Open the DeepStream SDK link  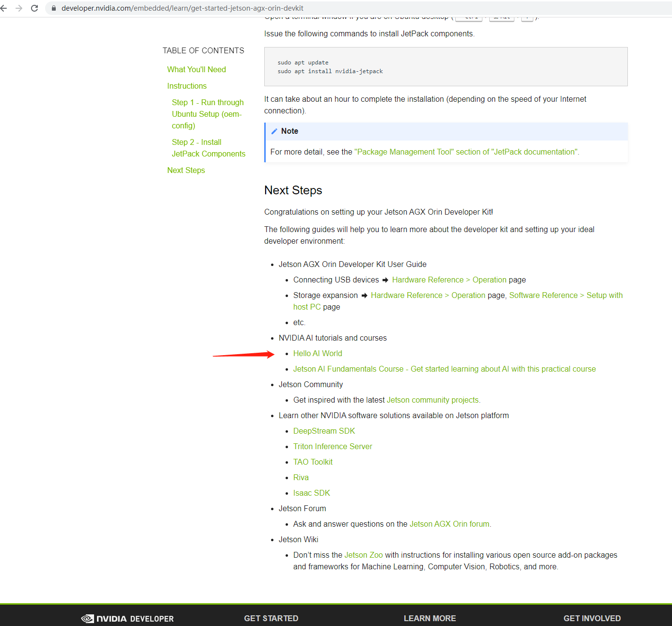[x=324, y=431]
